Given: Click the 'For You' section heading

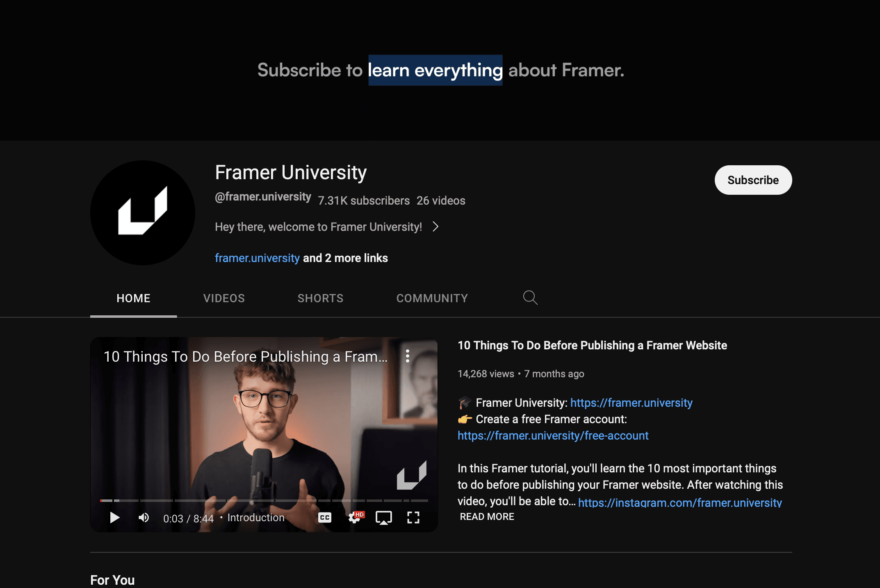Looking at the screenshot, I should coord(112,580).
